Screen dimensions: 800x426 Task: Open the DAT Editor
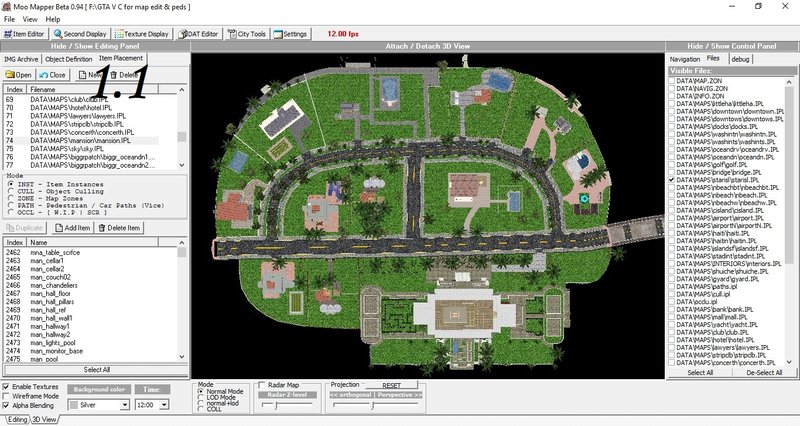point(198,34)
